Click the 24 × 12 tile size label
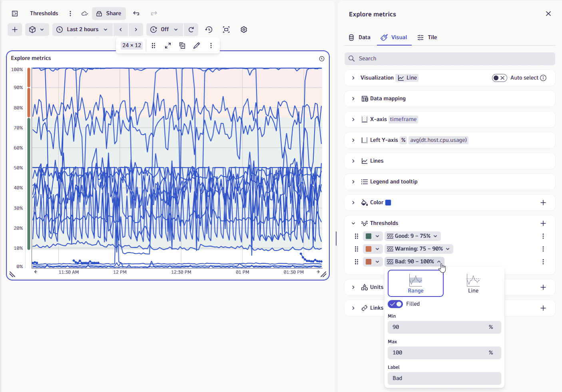This screenshot has height=392, width=562. [132, 46]
